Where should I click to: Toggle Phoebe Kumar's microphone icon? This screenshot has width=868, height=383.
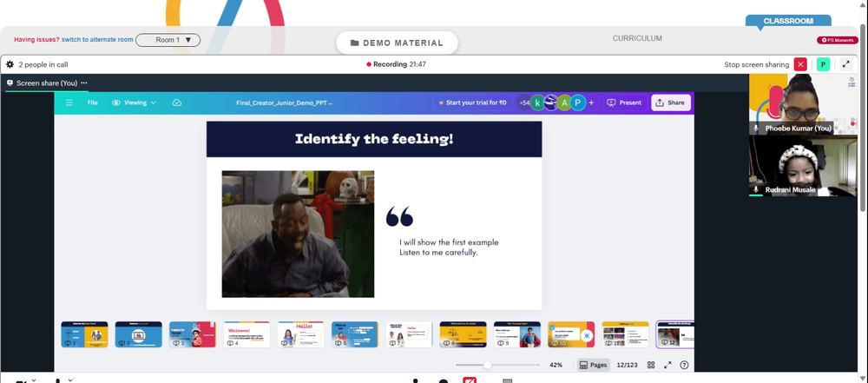coord(756,128)
